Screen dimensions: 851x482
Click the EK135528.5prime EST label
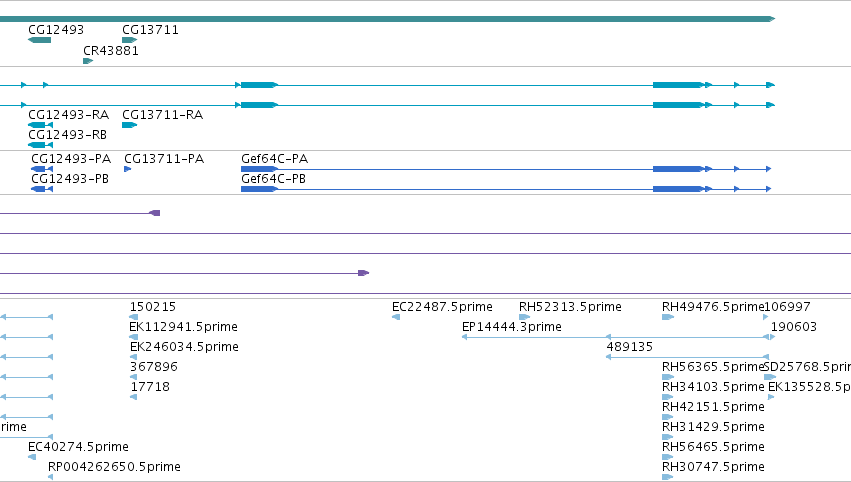pyautogui.click(x=809, y=387)
